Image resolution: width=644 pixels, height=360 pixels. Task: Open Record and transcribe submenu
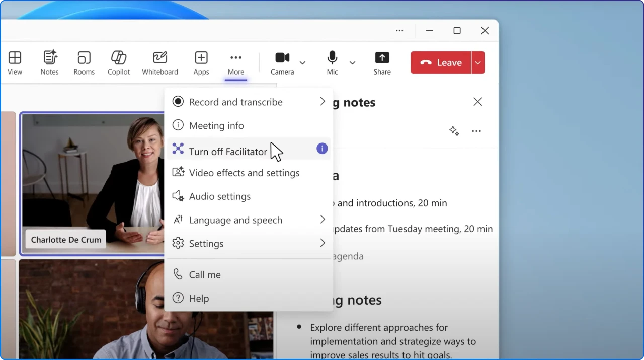tap(249, 102)
